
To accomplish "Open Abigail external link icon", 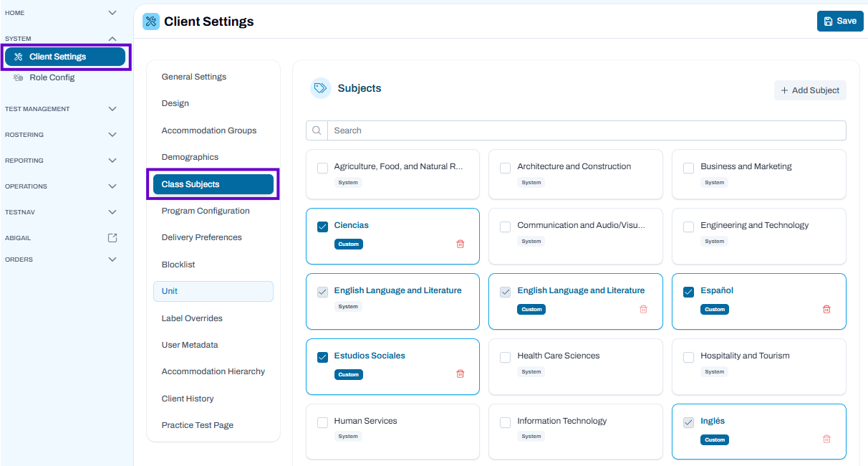I will point(112,238).
